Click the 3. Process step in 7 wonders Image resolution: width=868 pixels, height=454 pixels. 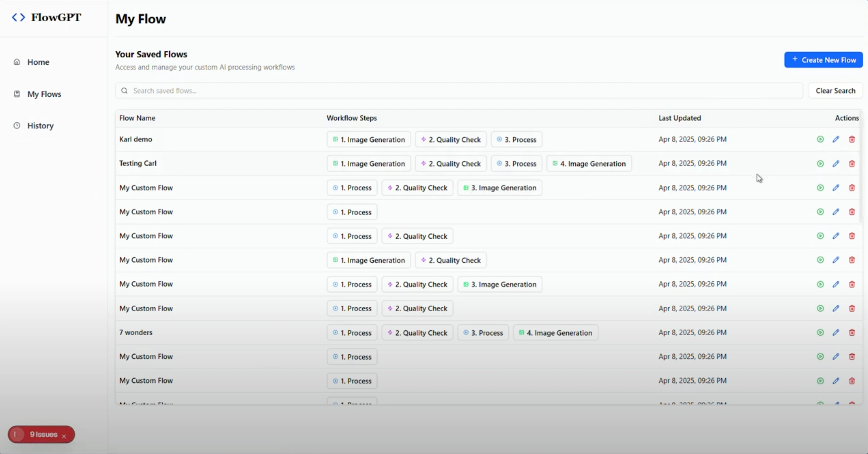tap(483, 333)
